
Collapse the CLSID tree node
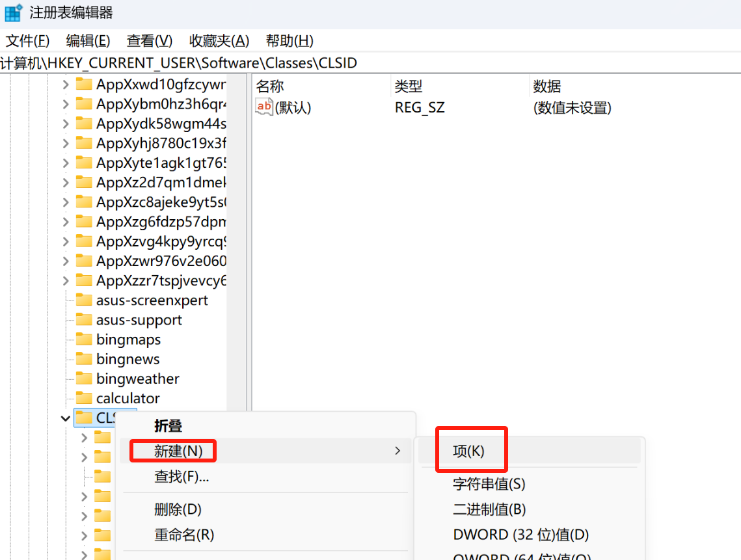coord(65,418)
